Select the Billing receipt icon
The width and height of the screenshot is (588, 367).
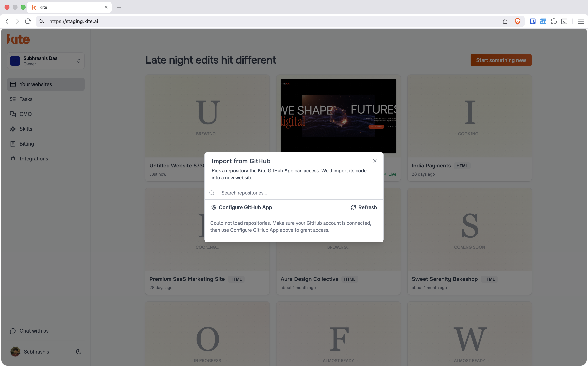[x=13, y=144]
